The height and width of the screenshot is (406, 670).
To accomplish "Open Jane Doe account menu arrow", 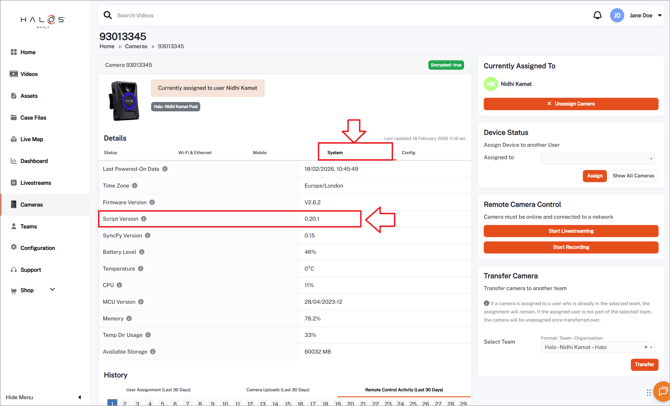I will coord(660,15).
